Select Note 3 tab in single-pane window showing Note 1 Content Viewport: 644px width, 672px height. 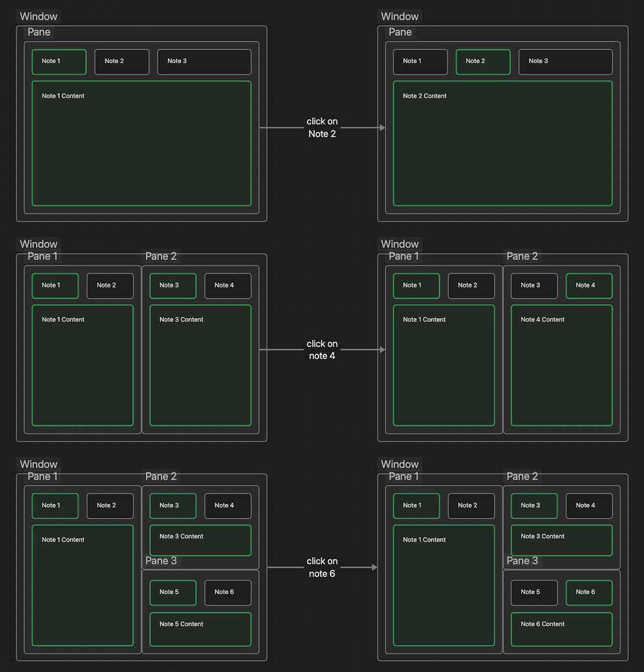pyautogui.click(x=204, y=62)
